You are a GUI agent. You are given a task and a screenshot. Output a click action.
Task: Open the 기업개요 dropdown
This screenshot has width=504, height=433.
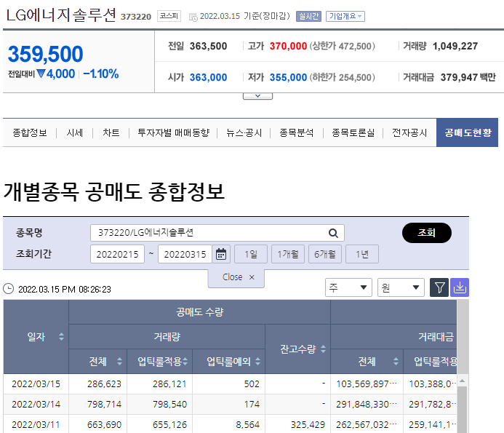click(x=345, y=16)
